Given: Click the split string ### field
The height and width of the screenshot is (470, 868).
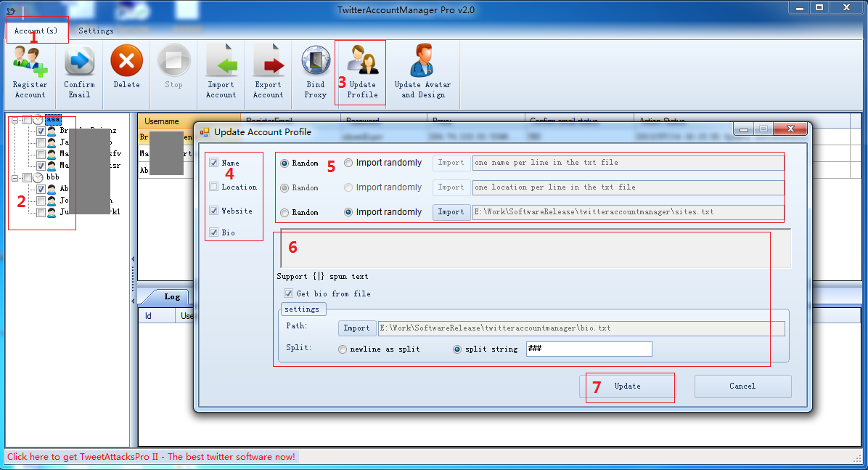Looking at the screenshot, I should [x=589, y=349].
